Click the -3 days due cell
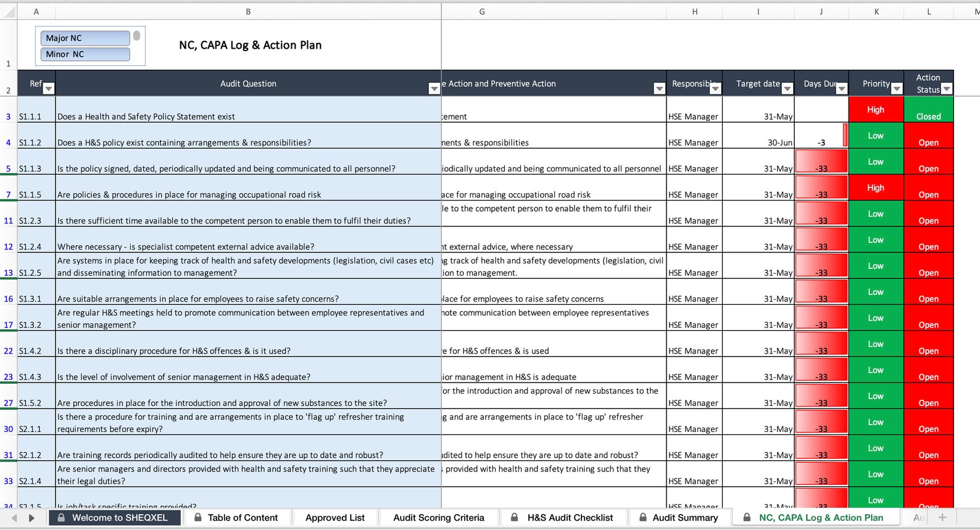Viewport: 980px width, 530px height. click(x=821, y=136)
